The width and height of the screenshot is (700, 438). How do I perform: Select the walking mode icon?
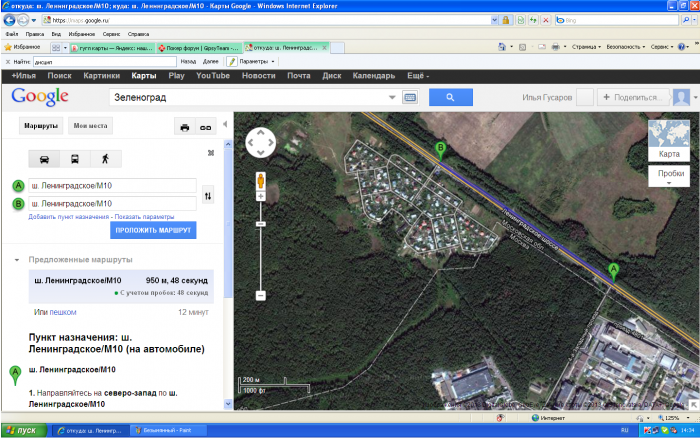105,159
